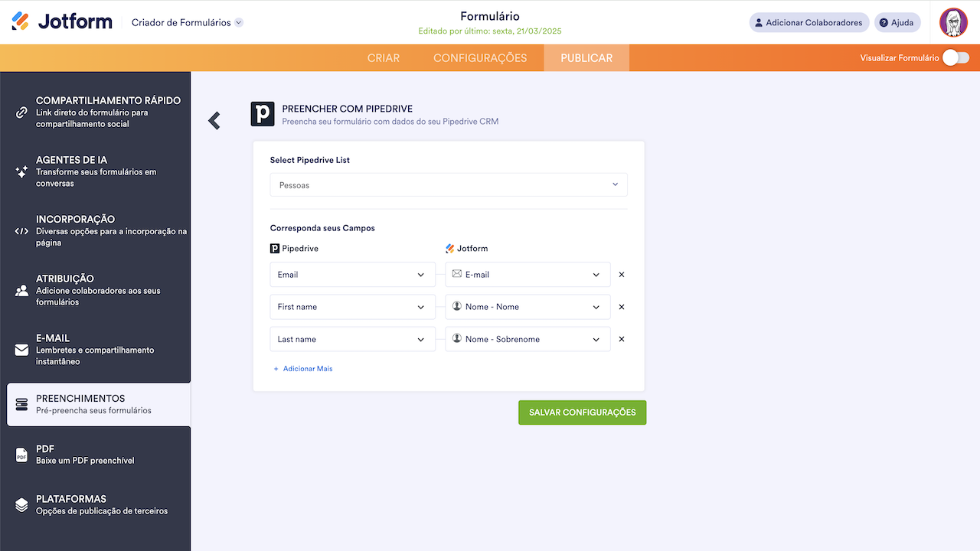This screenshot has width=980, height=551.
Task: Click the Pipedrive integration icon
Action: [x=263, y=114]
